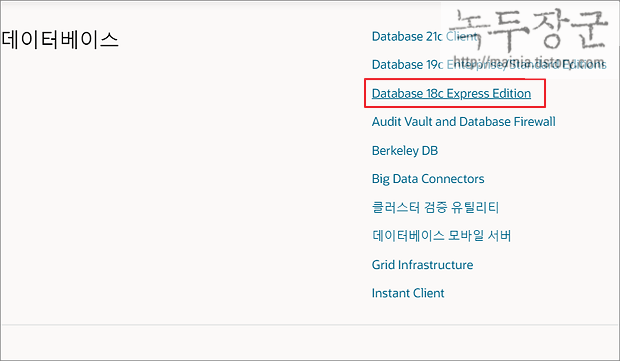Open the 클러스터 검증 유틸리티 link

click(435, 207)
